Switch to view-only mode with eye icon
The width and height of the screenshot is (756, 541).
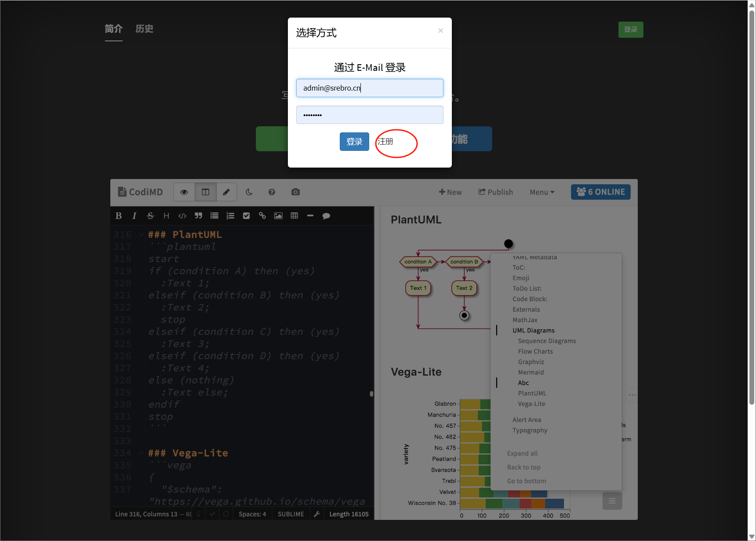[184, 192]
